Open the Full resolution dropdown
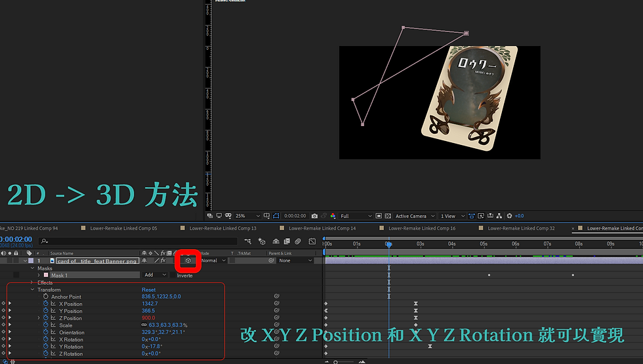Viewport: 643px width, 364px height. click(356, 216)
